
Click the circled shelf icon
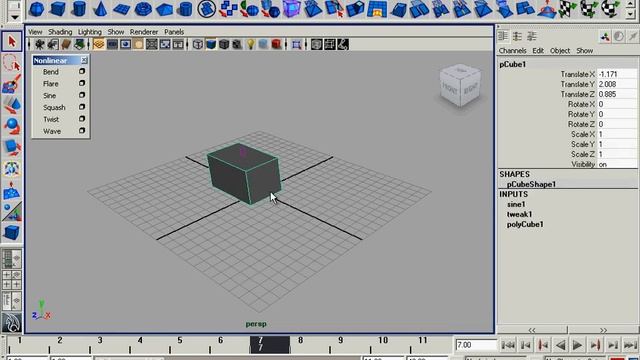pyautogui.click(x=207, y=9)
